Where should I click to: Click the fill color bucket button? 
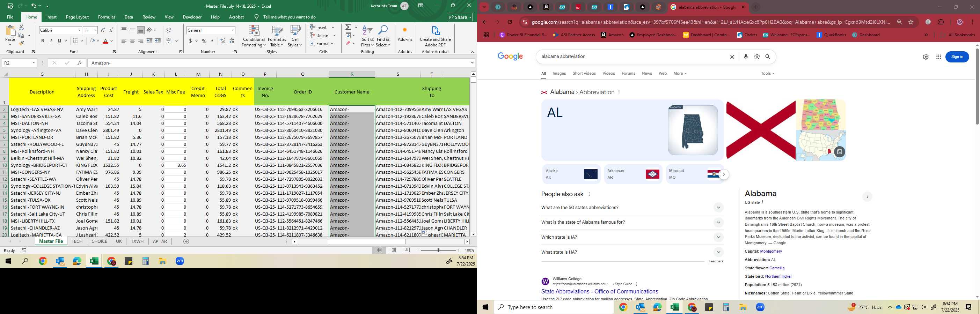[92, 41]
